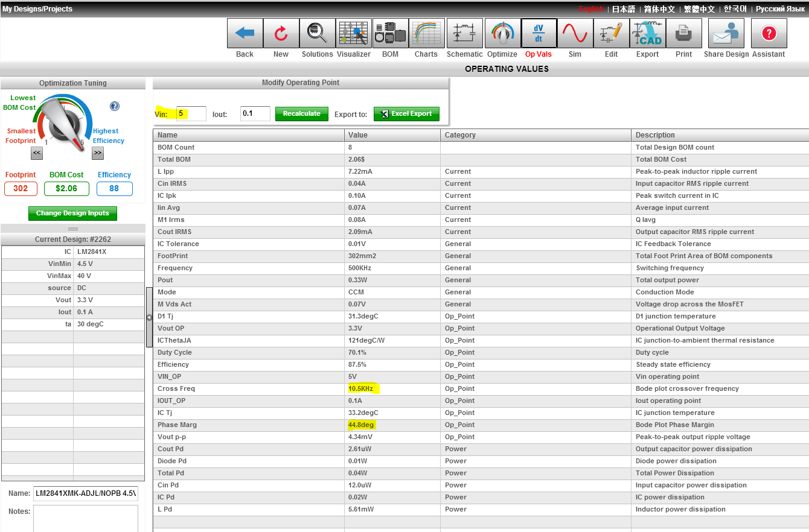
Task: Click the Iout input field
Action: pos(255,113)
